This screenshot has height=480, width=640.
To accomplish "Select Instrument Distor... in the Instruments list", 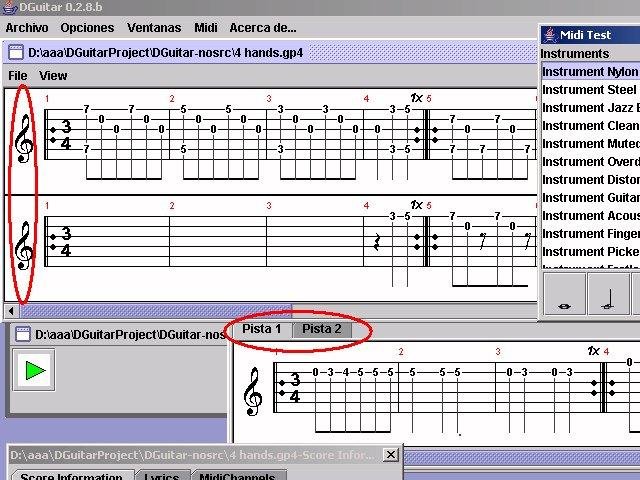I will pos(591,180).
